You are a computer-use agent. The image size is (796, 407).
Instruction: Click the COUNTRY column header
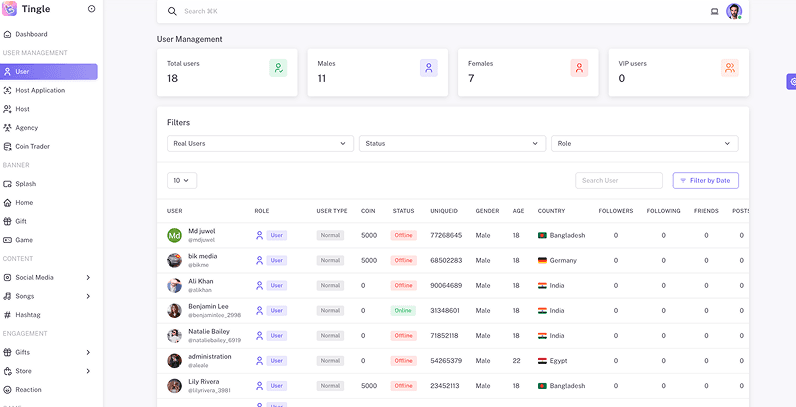point(551,211)
